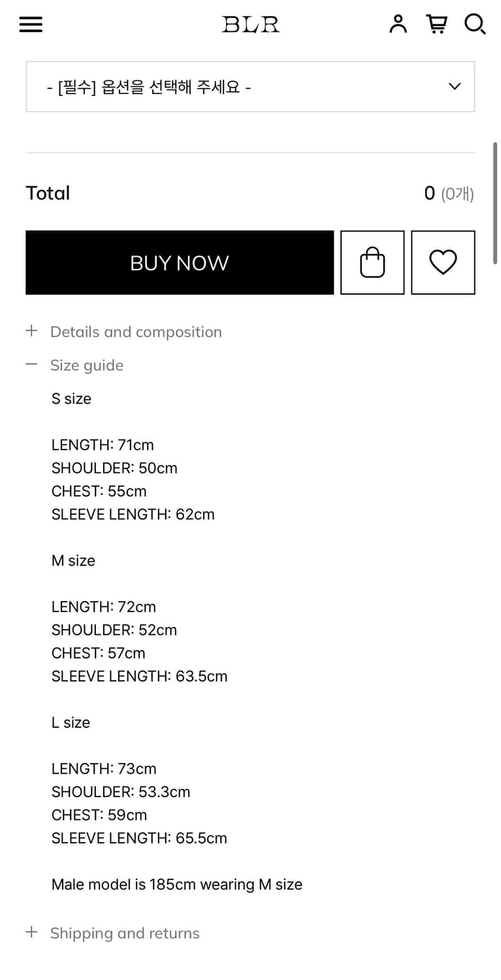Add product to wishlist with heart icon
This screenshot has height=980, width=501.
pyautogui.click(x=443, y=263)
